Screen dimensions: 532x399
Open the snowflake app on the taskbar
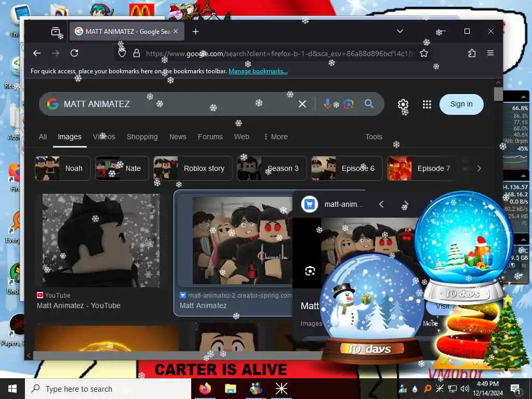click(281, 389)
